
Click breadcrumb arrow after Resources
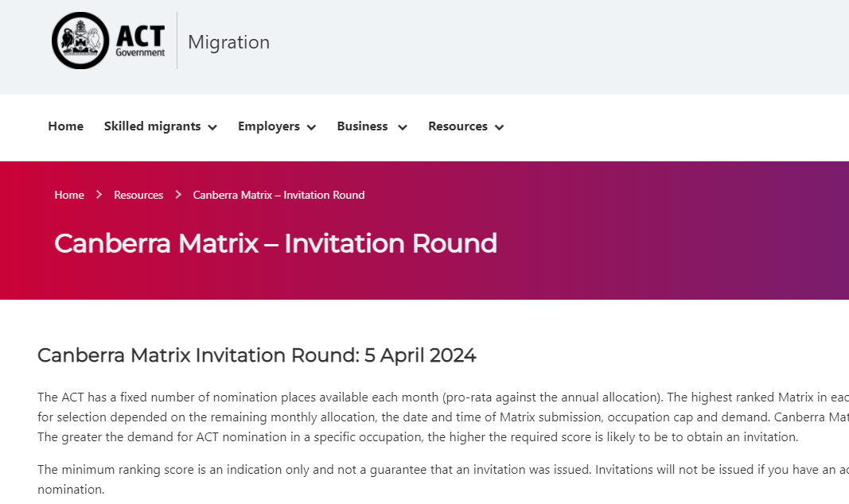[178, 195]
